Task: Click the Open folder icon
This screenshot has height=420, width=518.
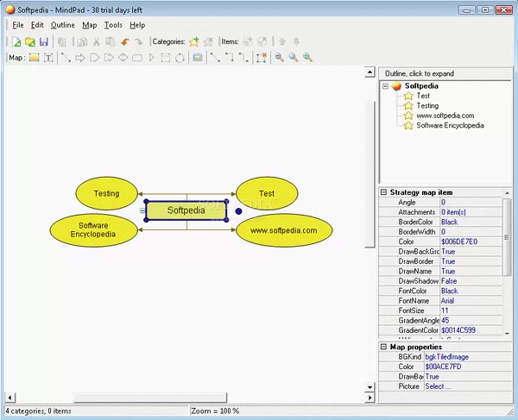Action: coord(29,41)
